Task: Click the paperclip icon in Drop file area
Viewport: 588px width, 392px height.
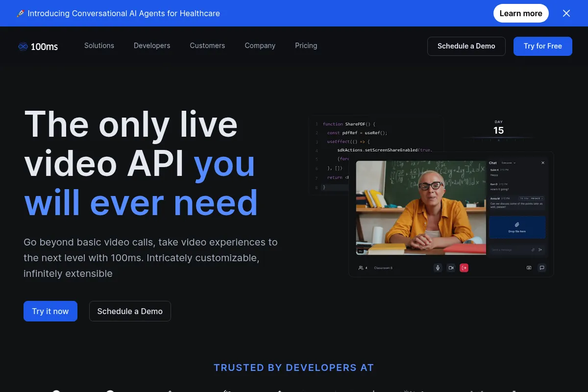Action: pos(517,224)
